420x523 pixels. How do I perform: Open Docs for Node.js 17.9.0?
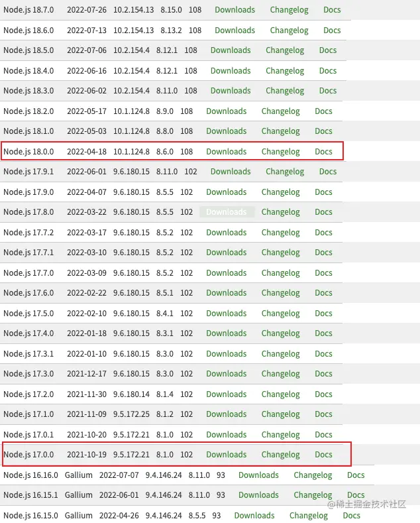323,192
